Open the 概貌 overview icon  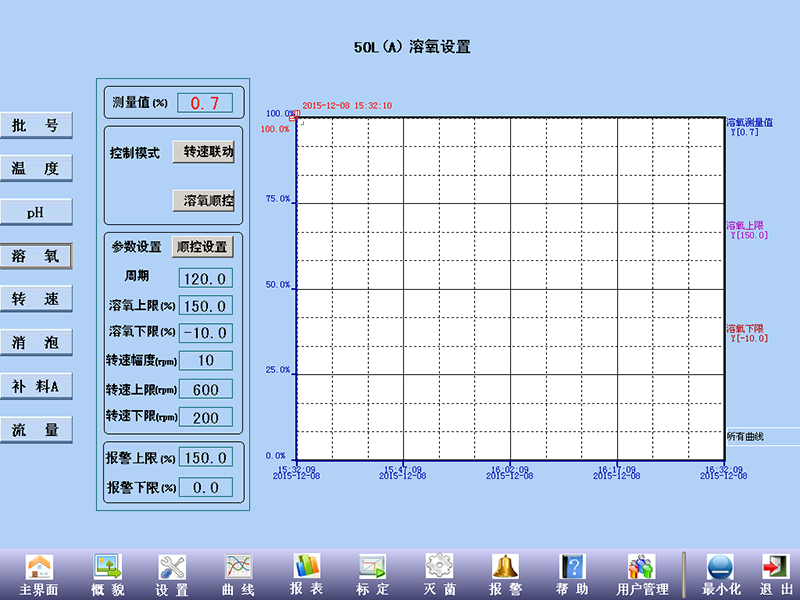107,568
